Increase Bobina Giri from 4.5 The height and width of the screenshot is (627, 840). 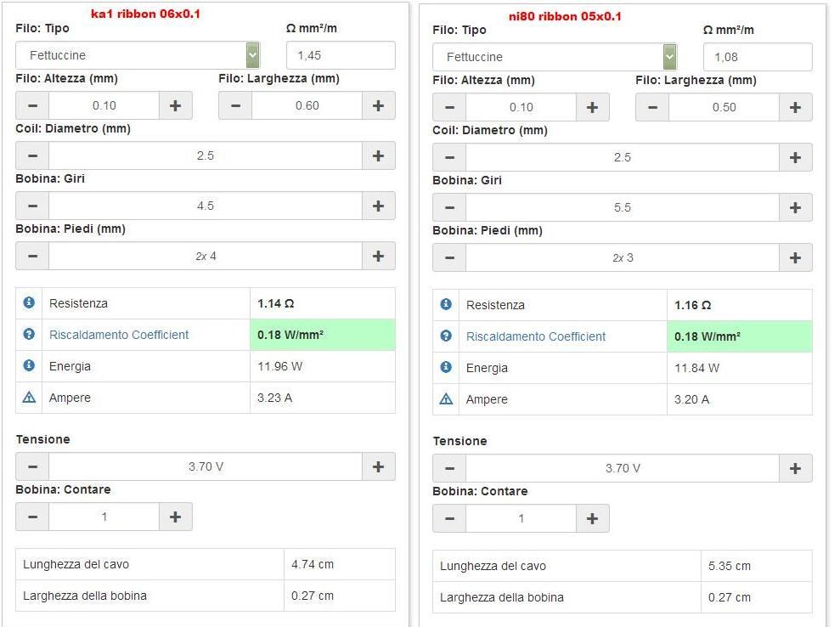[x=378, y=206]
